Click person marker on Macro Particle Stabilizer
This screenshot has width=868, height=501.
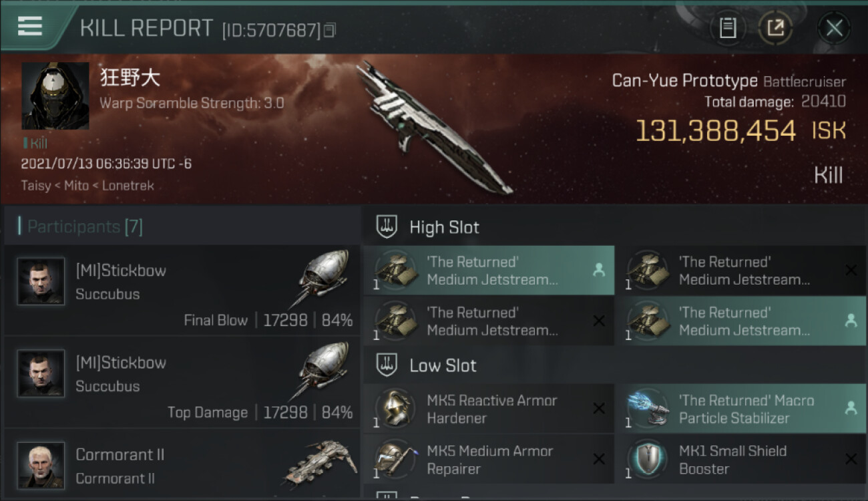[851, 408]
